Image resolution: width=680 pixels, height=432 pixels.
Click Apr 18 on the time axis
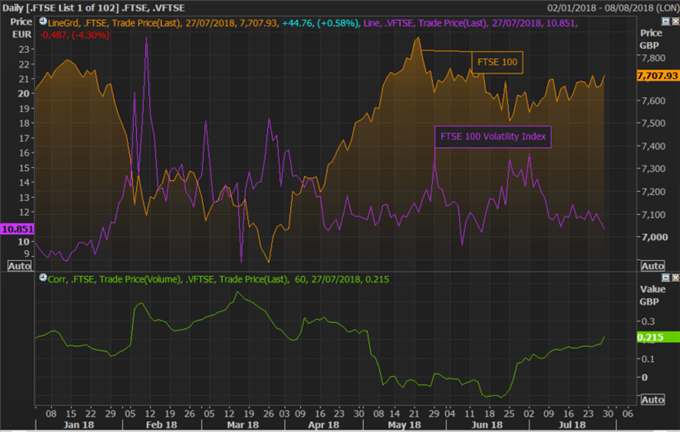[x=324, y=425]
